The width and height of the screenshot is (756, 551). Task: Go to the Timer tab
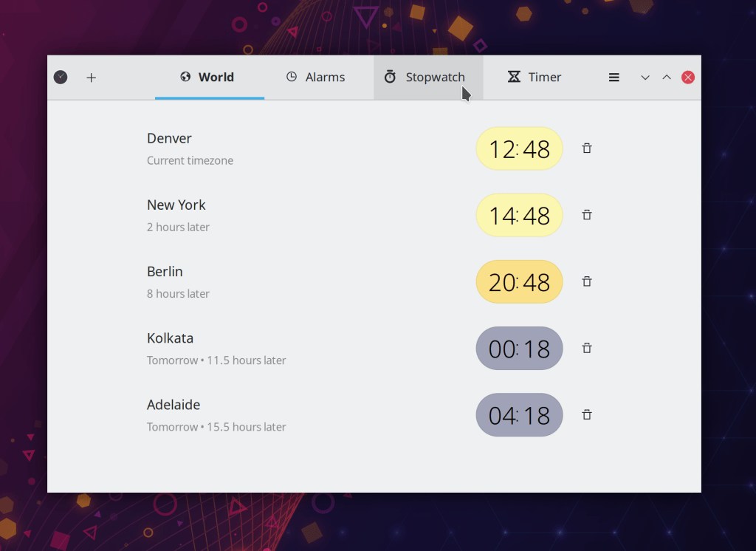(535, 78)
